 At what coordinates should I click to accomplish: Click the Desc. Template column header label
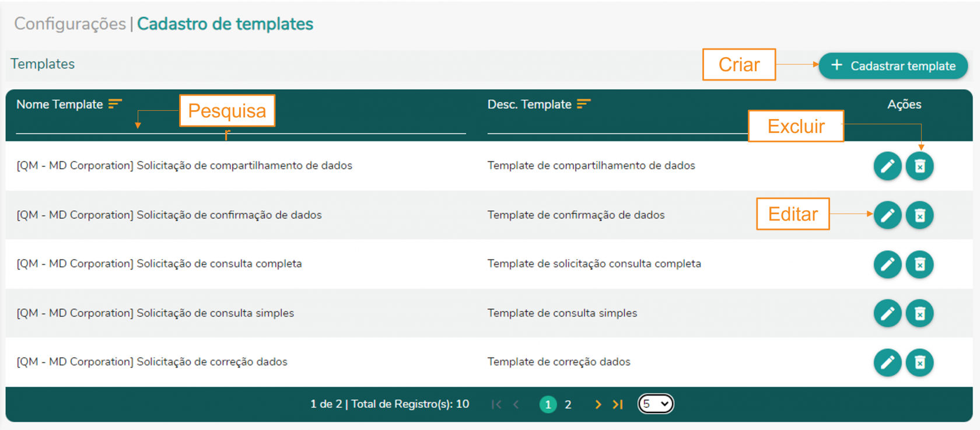(530, 104)
